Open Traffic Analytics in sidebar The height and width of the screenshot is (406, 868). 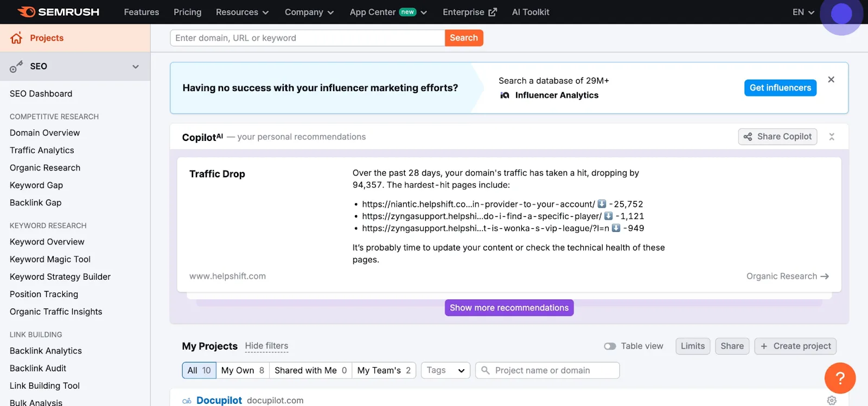[x=42, y=150]
